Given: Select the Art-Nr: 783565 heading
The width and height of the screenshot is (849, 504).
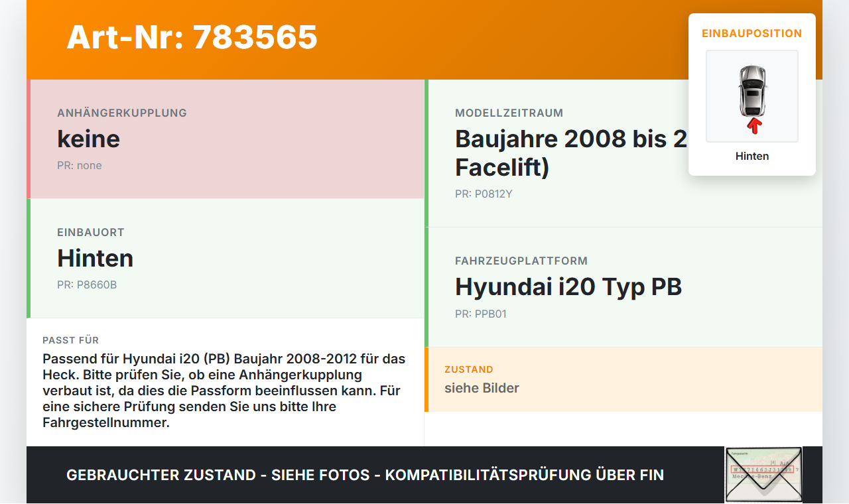Looking at the screenshot, I should click(x=192, y=37).
